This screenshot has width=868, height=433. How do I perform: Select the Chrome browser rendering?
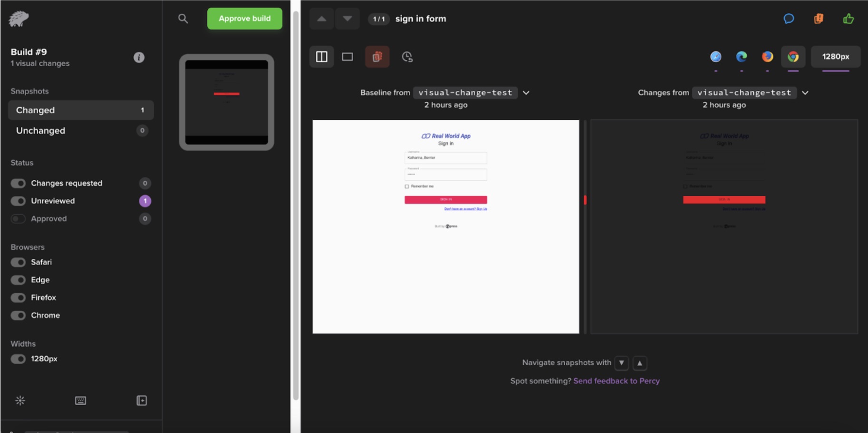(x=792, y=57)
